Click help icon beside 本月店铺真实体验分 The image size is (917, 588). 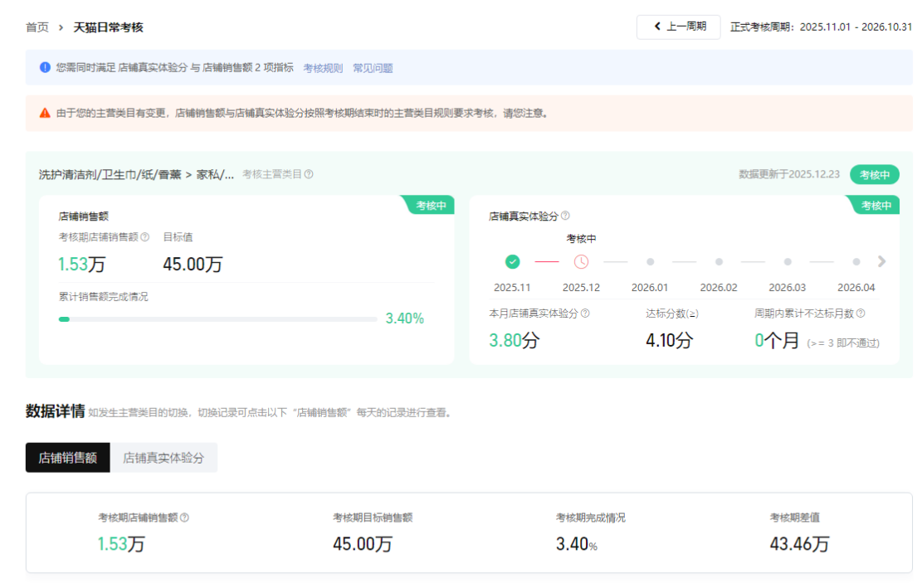pyautogui.click(x=585, y=313)
